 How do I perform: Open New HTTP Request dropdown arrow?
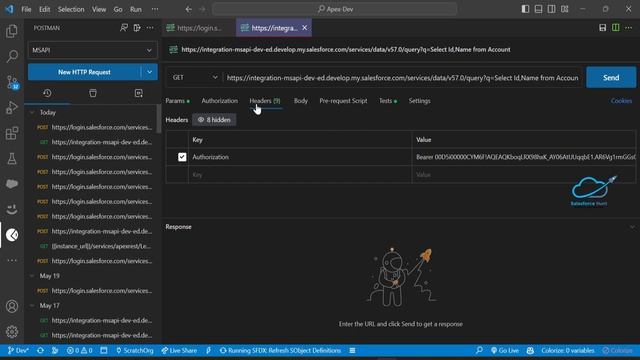coord(149,72)
